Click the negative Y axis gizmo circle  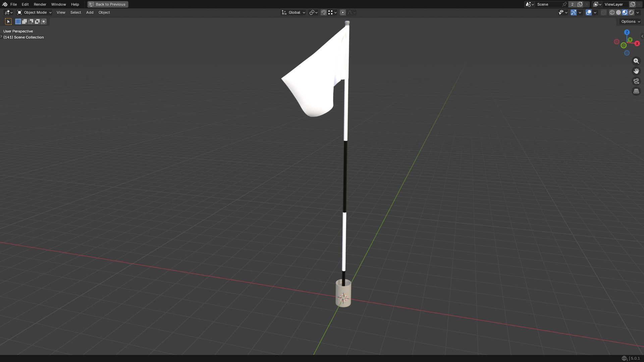click(x=624, y=45)
